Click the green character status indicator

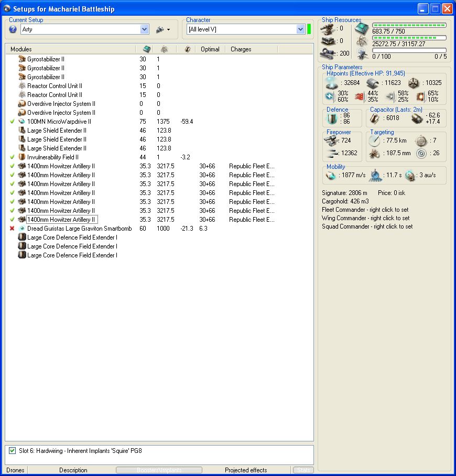coord(309,29)
